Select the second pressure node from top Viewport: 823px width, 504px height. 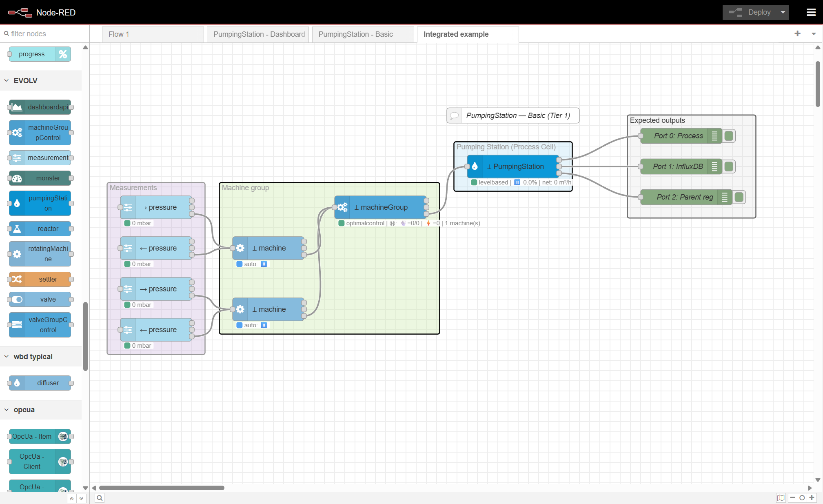156,248
